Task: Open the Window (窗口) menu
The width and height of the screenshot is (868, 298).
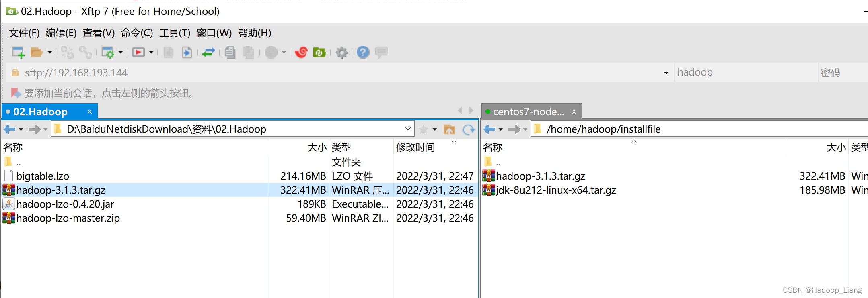Action: point(214,33)
